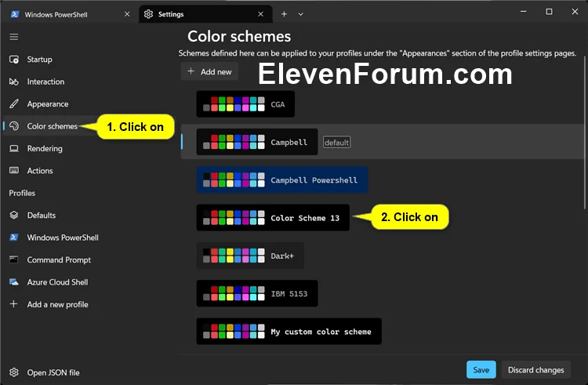Click the Color schemes page heading

pyautogui.click(x=239, y=37)
